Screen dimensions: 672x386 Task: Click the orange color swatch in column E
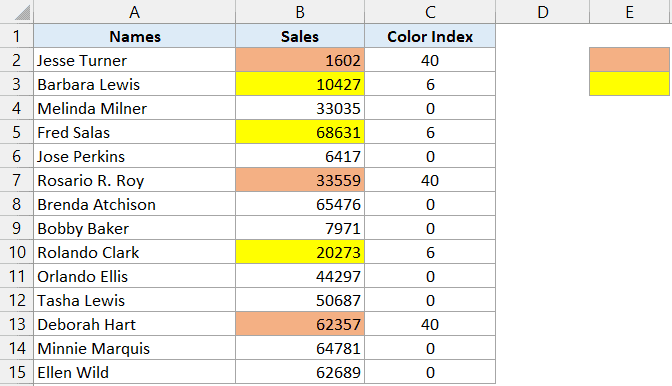(x=629, y=60)
